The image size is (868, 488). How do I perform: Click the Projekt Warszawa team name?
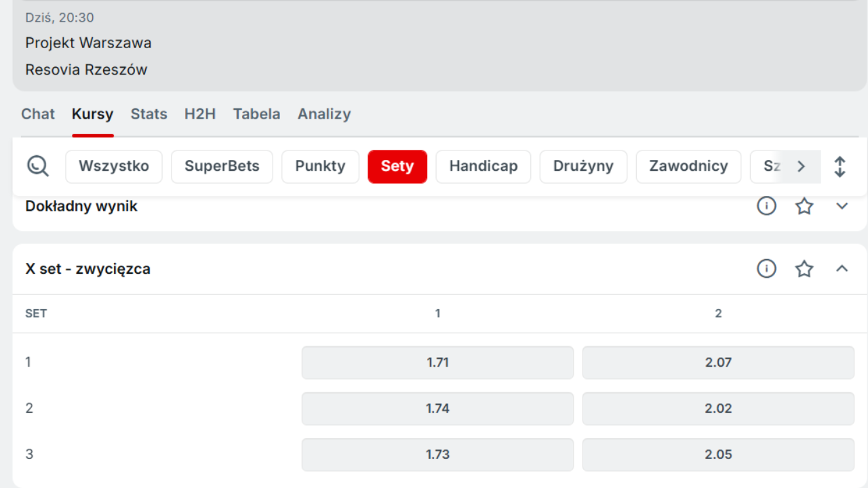[x=88, y=43]
